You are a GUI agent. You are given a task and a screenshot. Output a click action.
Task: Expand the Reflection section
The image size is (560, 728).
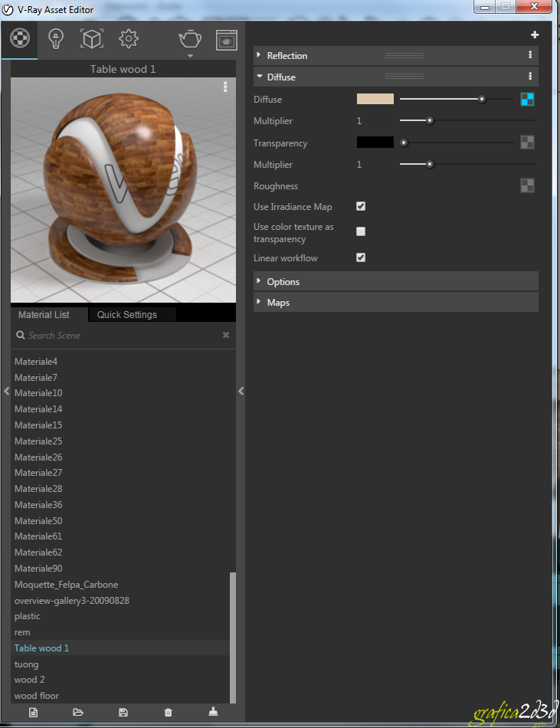287,55
